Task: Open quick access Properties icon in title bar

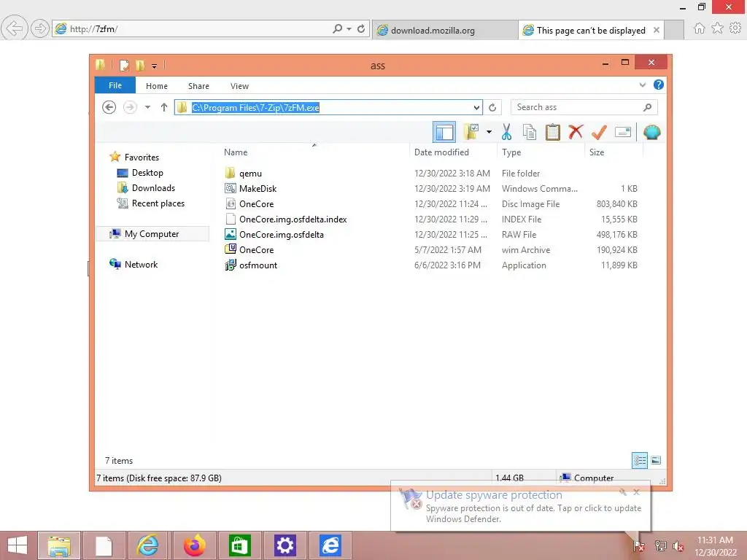Action: 124,65
